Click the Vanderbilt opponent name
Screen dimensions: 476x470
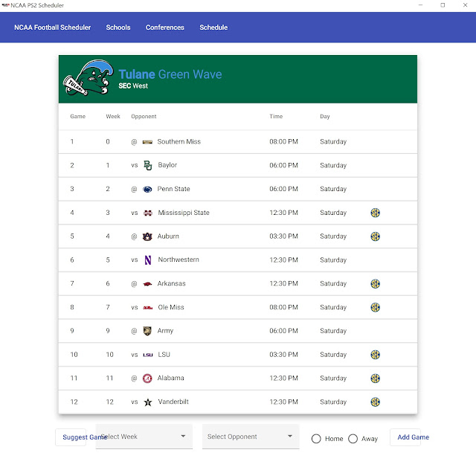click(173, 402)
